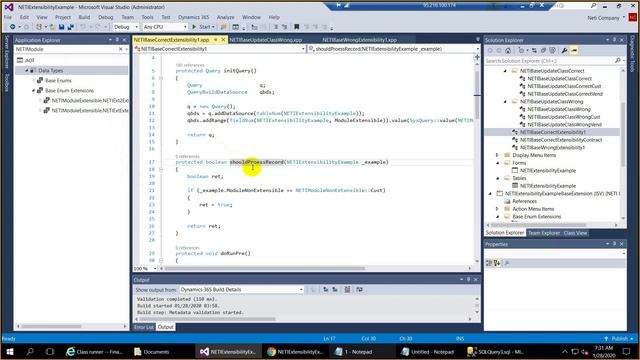
Task: Open the Analyze menu
Action: pos(225,17)
